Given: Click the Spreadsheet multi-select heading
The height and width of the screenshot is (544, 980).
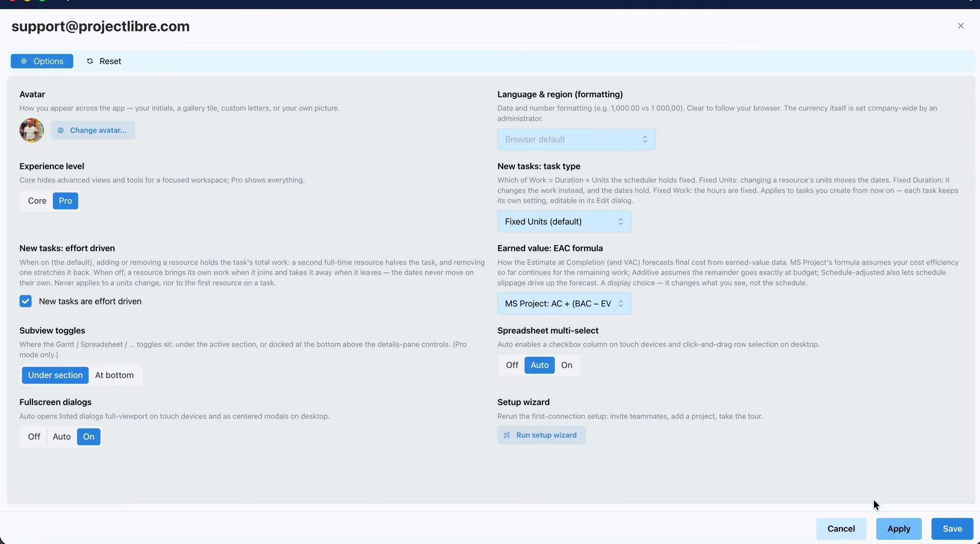Looking at the screenshot, I should 548,331.
